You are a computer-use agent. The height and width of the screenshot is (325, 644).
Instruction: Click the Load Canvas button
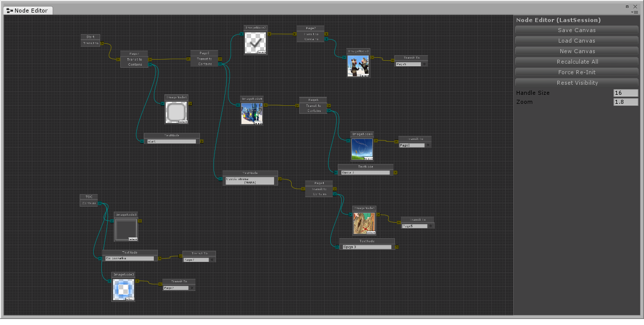tap(576, 41)
